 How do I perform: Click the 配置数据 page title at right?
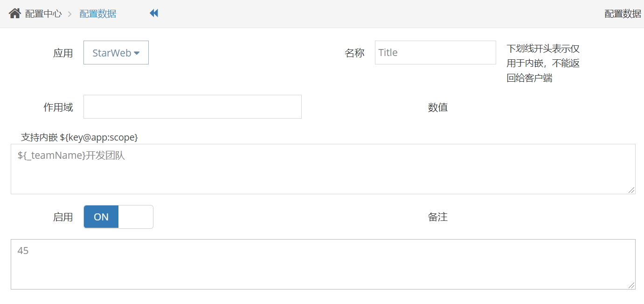coord(623,14)
